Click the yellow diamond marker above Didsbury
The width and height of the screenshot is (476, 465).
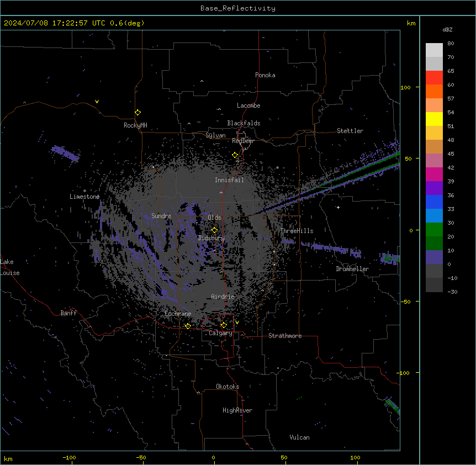[214, 230]
